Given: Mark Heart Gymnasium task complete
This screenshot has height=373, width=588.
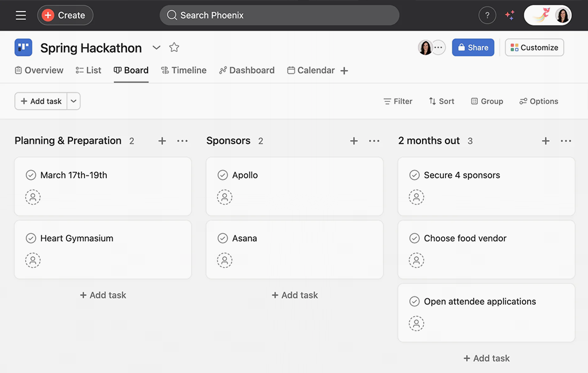Looking at the screenshot, I should (31, 239).
